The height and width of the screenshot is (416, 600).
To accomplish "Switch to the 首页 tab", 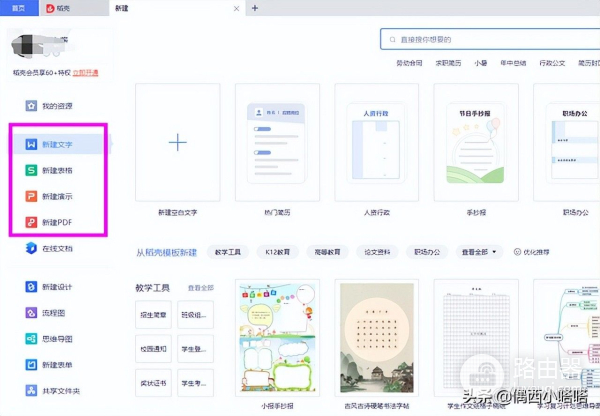I will click(x=19, y=8).
